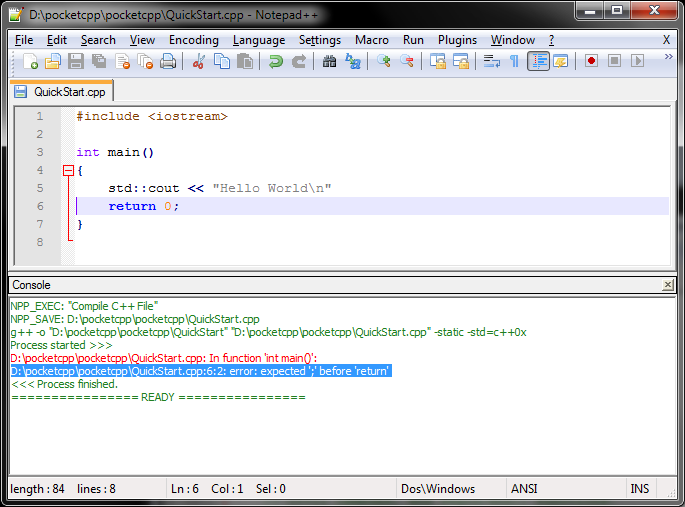Click the Copy toolbar icon
Screen dimensions: 685x507
point(222,61)
